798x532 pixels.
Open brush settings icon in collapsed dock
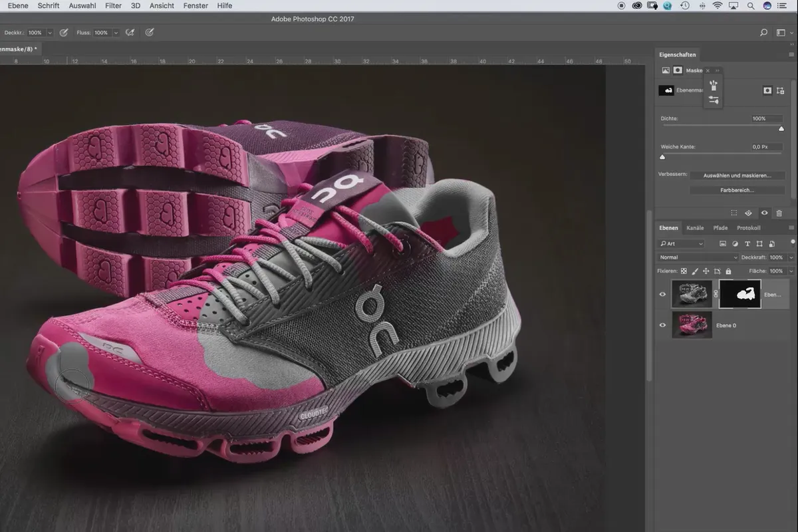pyautogui.click(x=713, y=100)
